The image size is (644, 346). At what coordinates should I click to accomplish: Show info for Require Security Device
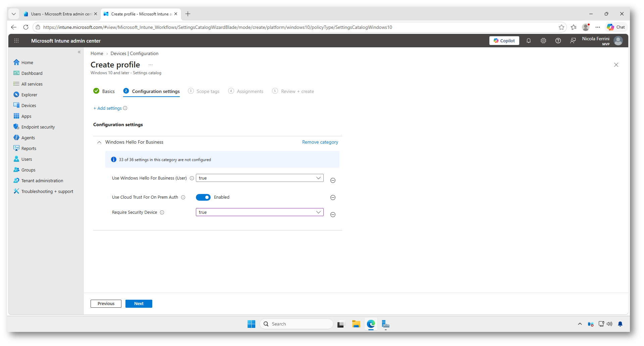point(162,212)
